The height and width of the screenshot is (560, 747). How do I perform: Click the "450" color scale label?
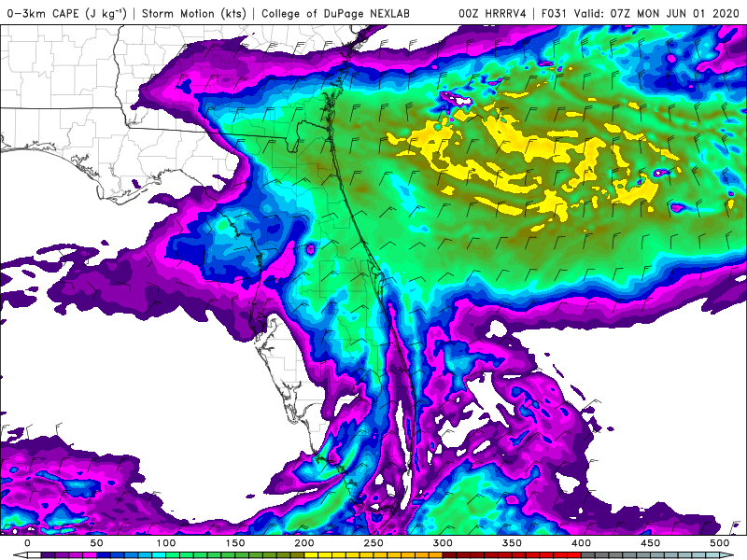[650, 543]
